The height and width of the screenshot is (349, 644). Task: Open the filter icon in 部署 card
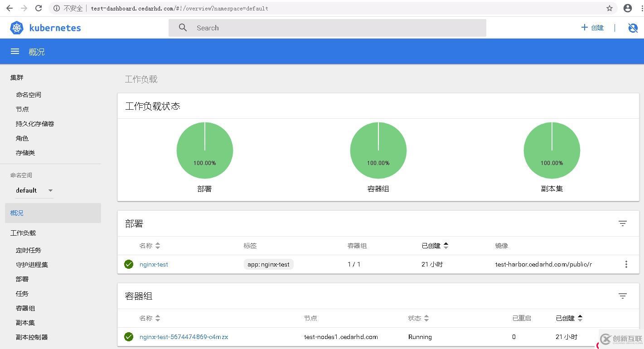point(623,223)
